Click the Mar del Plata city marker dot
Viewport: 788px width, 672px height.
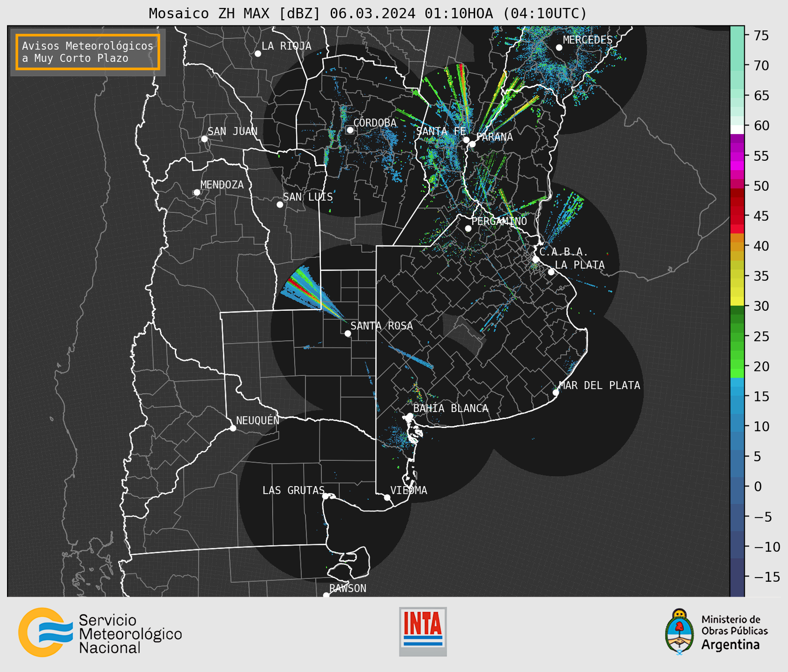point(556,393)
